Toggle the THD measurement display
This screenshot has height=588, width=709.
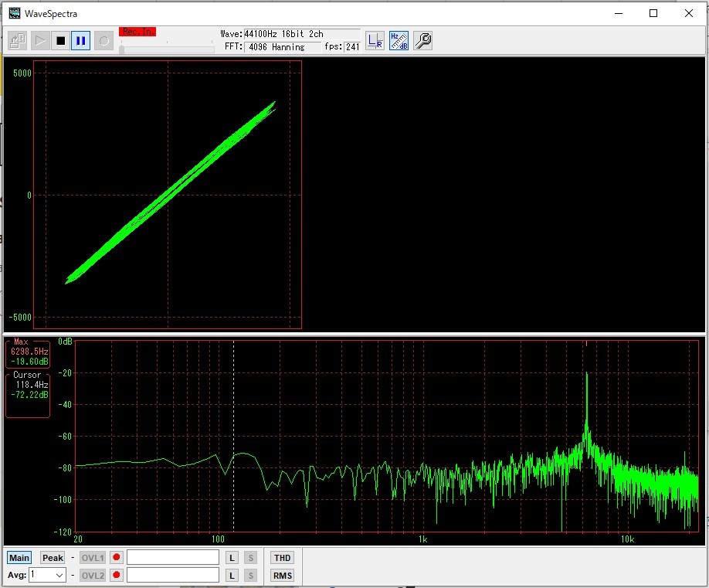pyautogui.click(x=282, y=558)
